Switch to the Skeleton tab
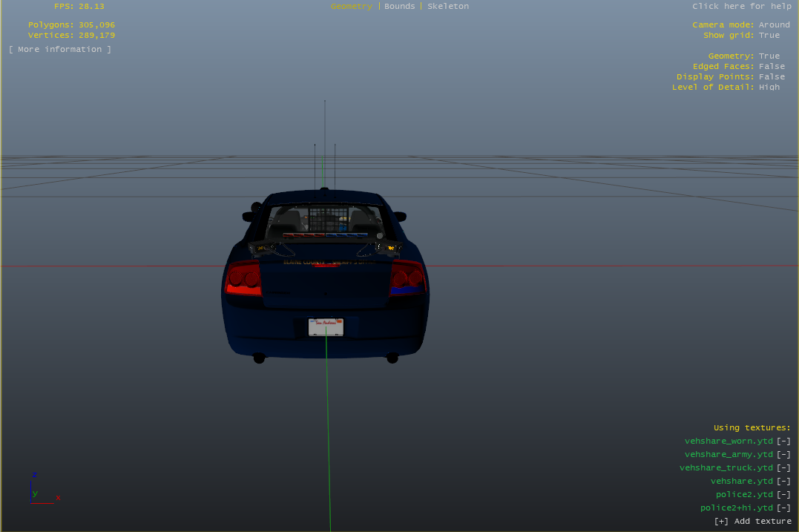799x532 pixels. (x=448, y=6)
